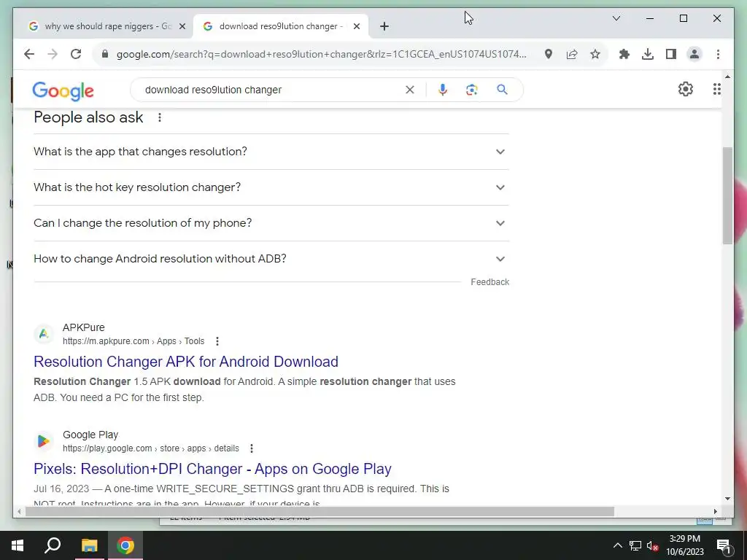
Task: Close the 'download reso9lution changer' tab
Action: coord(356,26)
